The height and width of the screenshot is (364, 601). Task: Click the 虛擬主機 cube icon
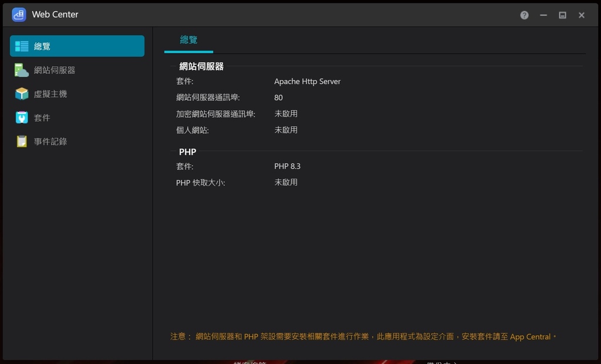(22, 94)
